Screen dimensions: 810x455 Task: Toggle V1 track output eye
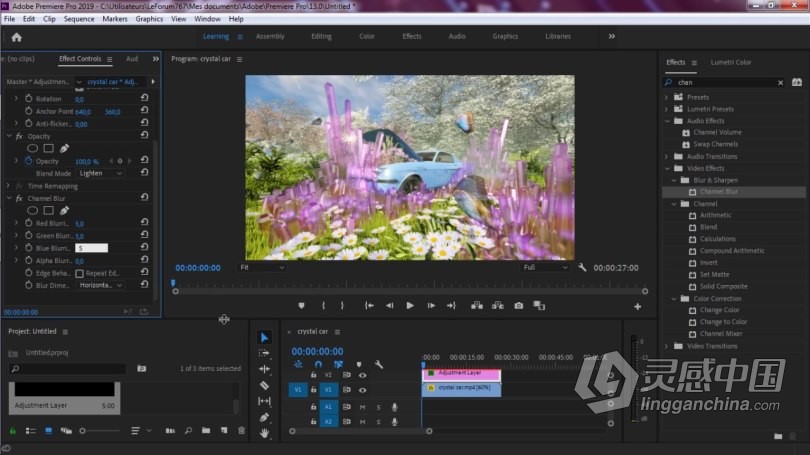click(x=363, y=390)
